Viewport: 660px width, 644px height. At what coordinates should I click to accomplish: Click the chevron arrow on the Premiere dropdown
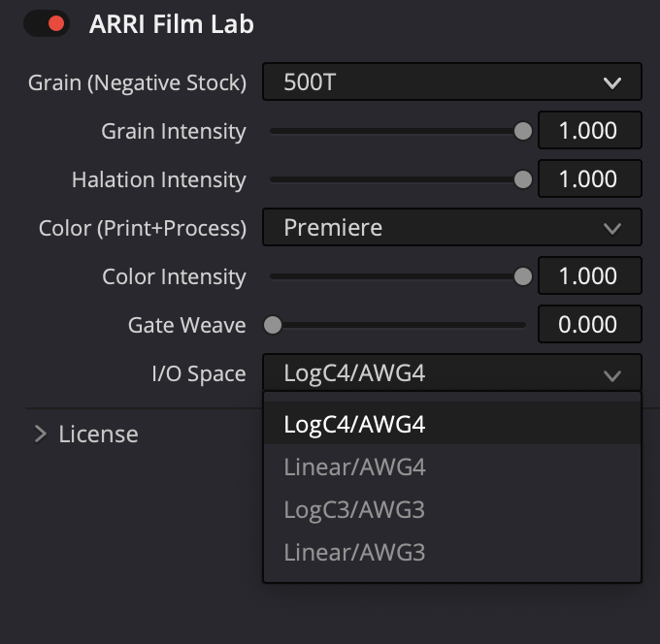click(611, 229)
